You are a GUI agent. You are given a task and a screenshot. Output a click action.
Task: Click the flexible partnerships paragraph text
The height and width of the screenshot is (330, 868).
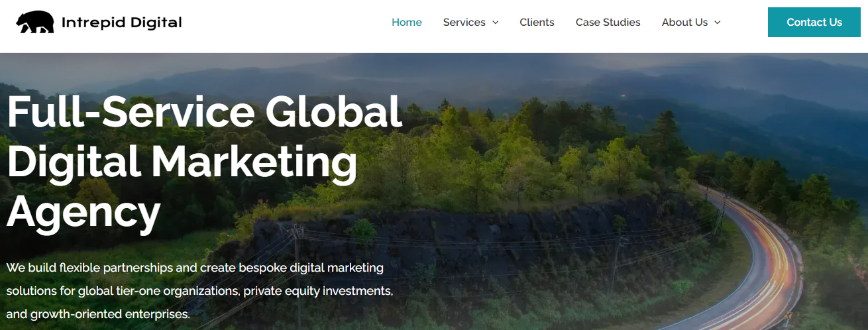[x=200, y=291]
